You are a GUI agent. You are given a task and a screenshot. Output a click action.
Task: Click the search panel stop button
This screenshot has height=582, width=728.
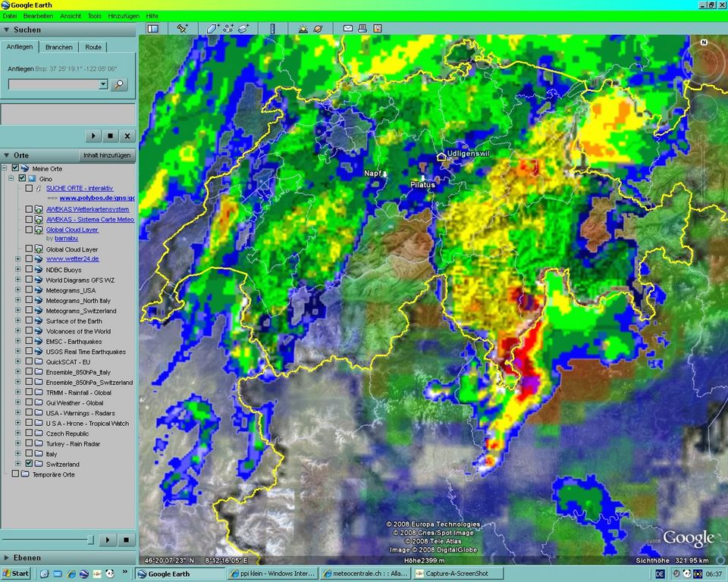(111, 136)
